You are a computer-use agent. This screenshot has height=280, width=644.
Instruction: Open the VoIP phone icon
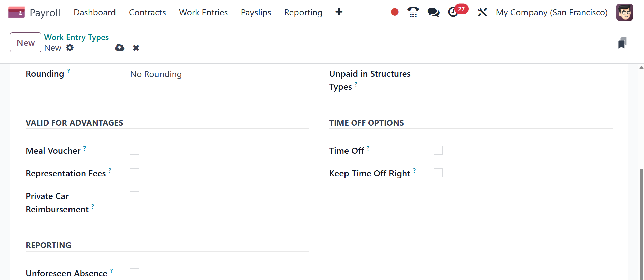coord(413,12)
